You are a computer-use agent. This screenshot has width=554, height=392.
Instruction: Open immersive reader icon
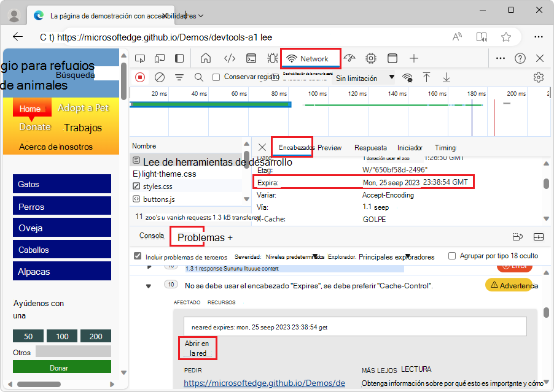pyautogui.click(x=482, y=37)
